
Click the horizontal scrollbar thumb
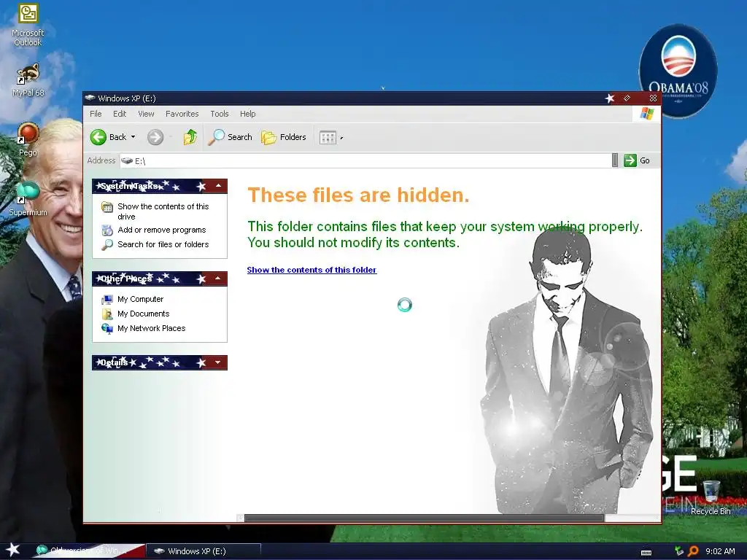pyautogui.click(x=424, y=518)
